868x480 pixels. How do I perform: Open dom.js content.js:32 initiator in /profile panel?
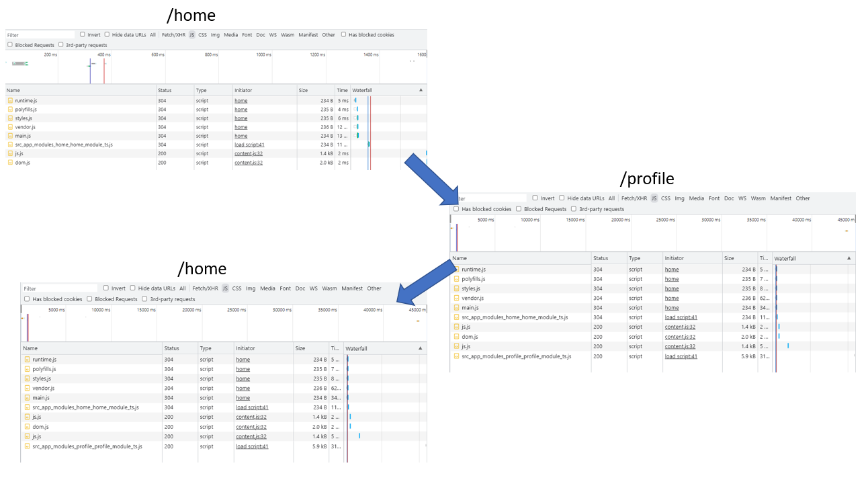point(680,337)
